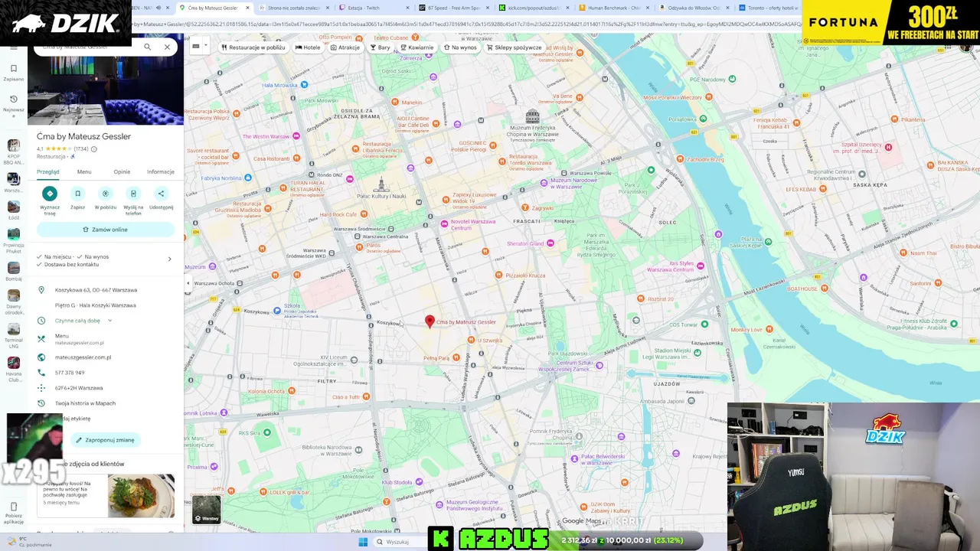Click the Wyślij na telefon icon

tap(133, 194)
